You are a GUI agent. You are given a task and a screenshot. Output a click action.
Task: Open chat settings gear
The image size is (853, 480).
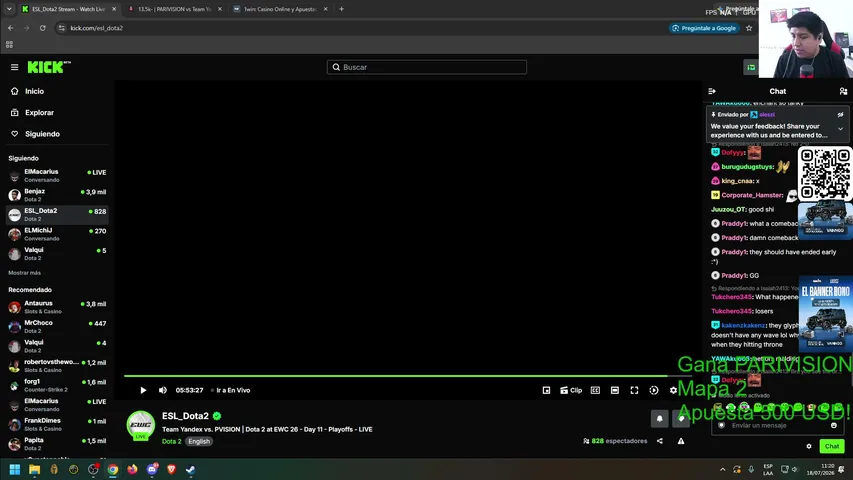pyautogui.click(x=809, y=446)
